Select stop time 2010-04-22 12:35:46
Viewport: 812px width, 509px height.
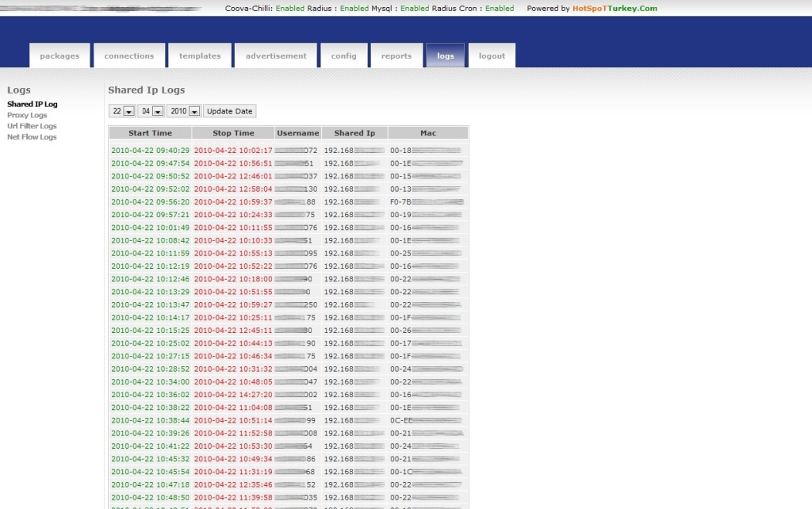coord(233,484)
